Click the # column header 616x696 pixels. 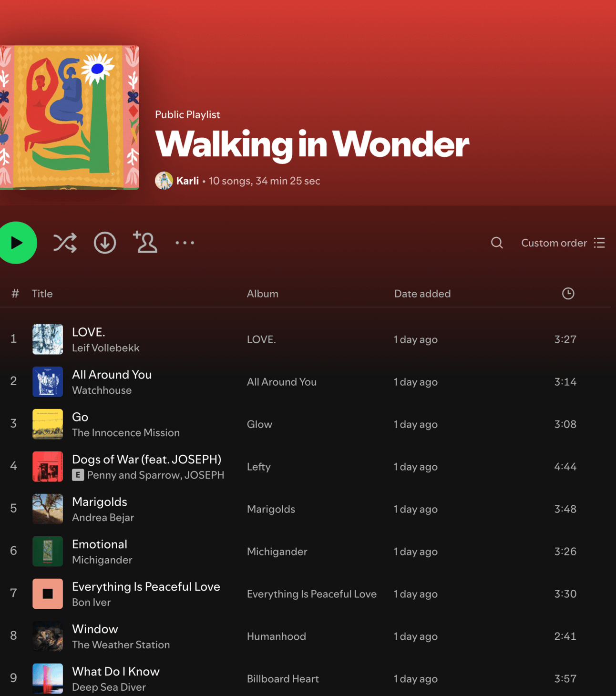(x=15, y=294)
